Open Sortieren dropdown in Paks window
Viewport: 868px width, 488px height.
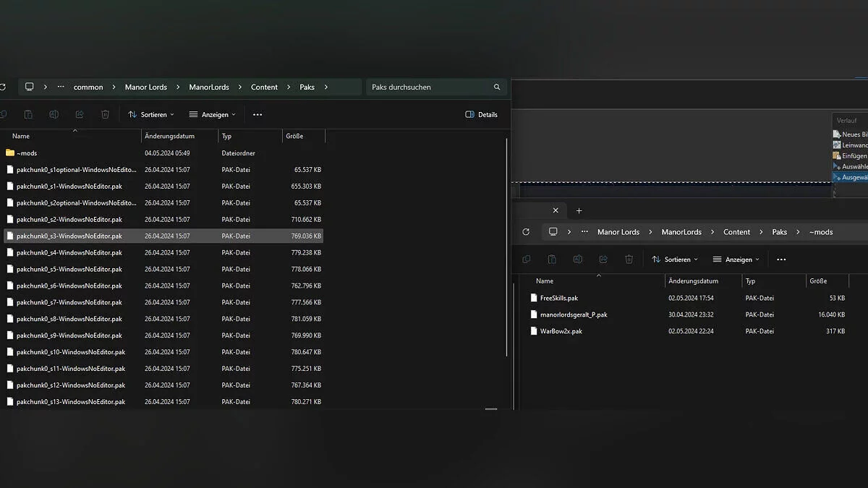(151, 114)
